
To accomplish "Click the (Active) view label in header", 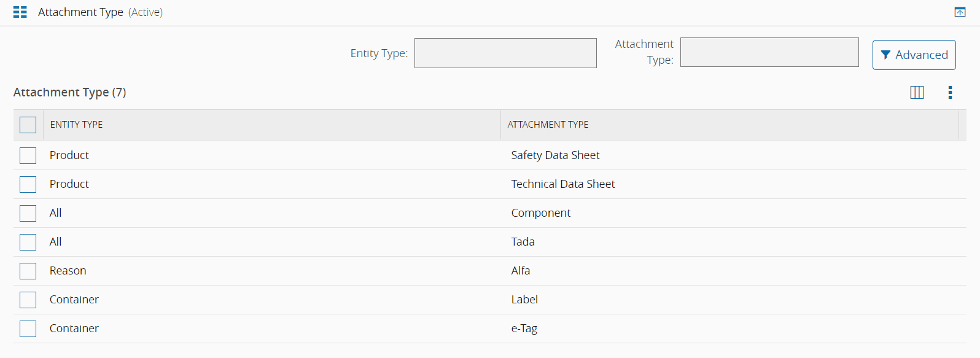I will click(146, 12).
